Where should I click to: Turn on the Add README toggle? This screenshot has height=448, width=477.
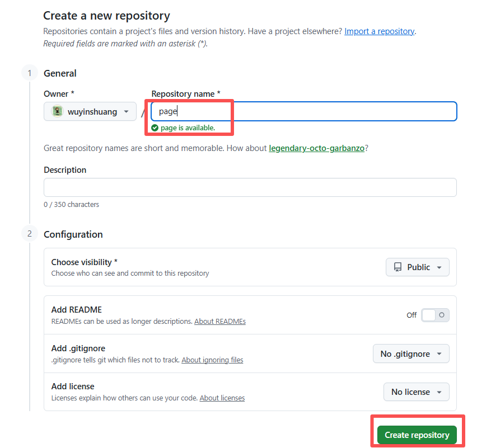click(x=435, y=315)
